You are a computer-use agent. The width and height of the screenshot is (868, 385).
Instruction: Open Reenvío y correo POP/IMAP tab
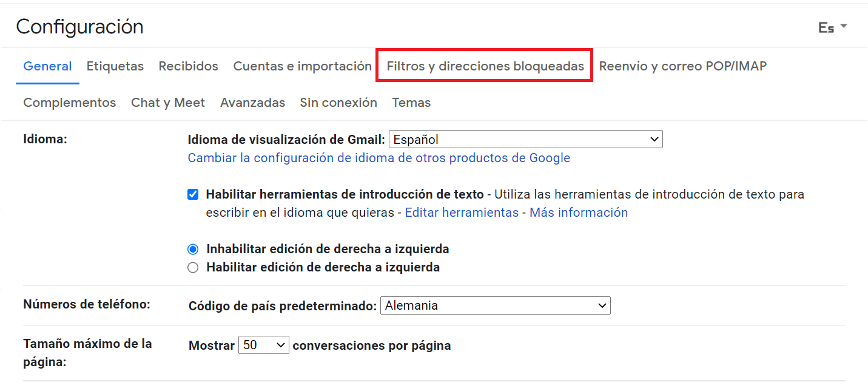(682, 66)
